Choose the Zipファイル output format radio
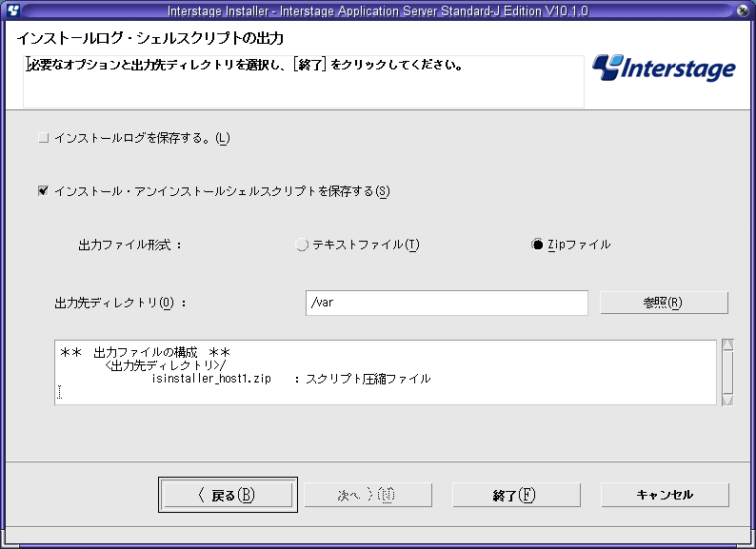This screenshot has height=549, width=756. (x=537, y=245)
